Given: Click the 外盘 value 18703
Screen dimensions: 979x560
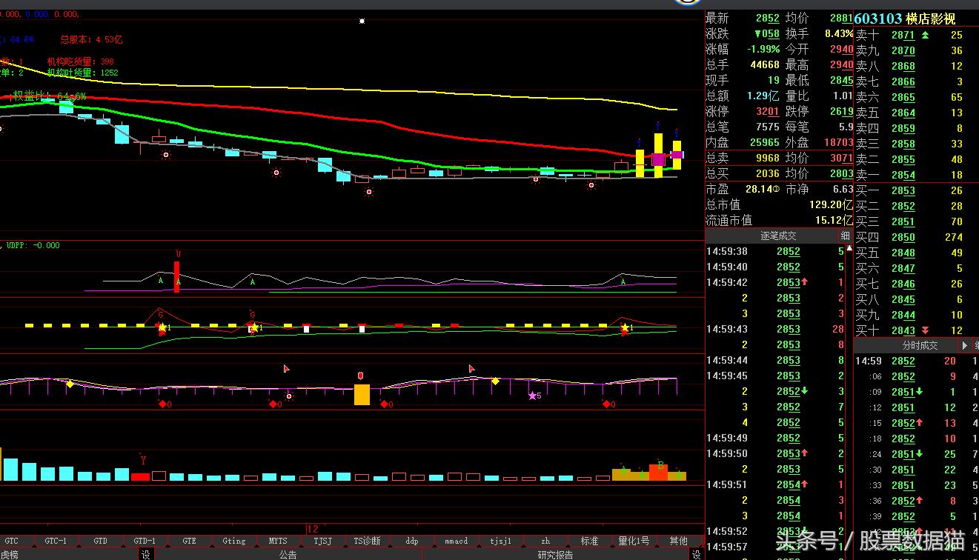Looking at the screenshot, I should click(839, 142).
